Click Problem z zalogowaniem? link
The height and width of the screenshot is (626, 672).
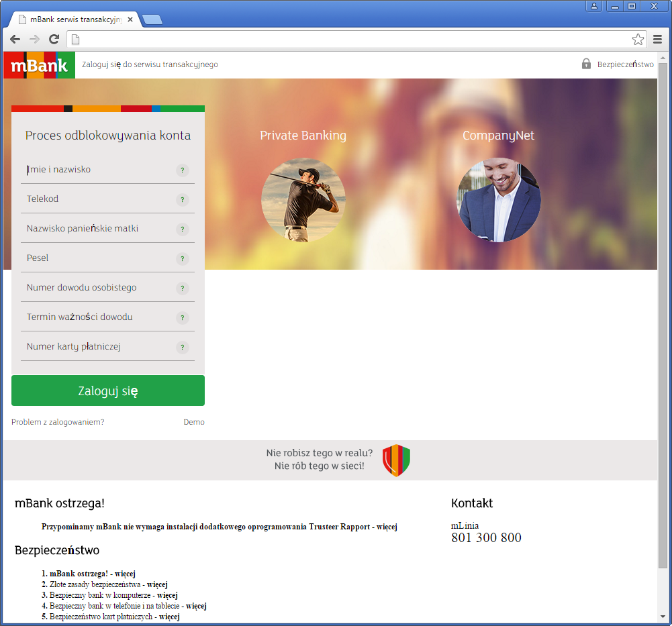[x=58, y=422]
